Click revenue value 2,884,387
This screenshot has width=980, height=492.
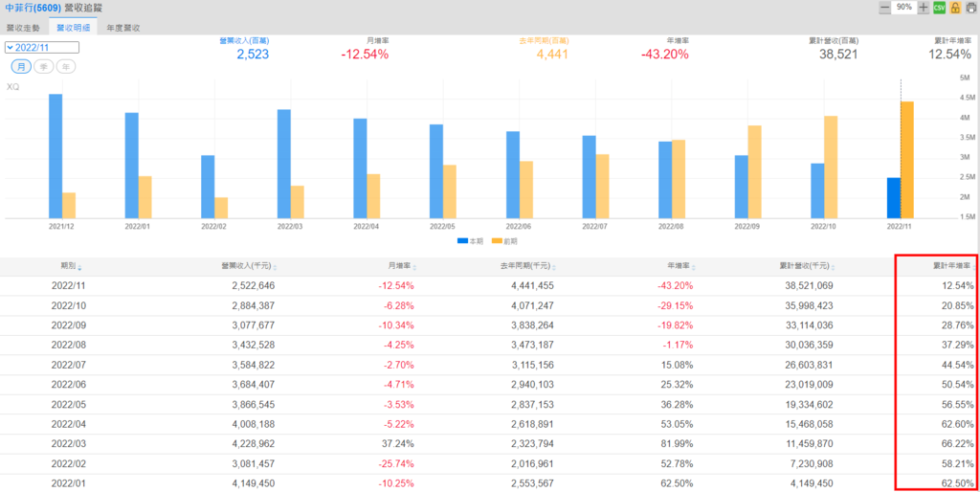pos(253,305)
